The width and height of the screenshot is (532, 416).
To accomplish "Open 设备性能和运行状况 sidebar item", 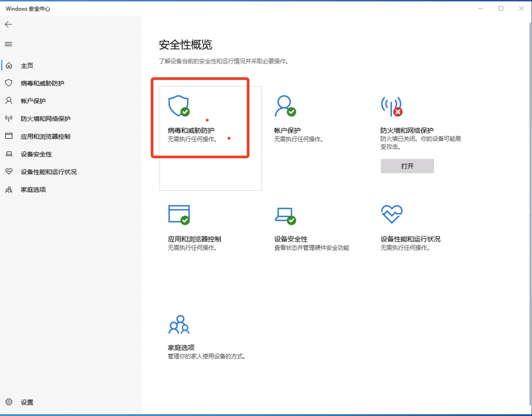I will pos(71,172).
